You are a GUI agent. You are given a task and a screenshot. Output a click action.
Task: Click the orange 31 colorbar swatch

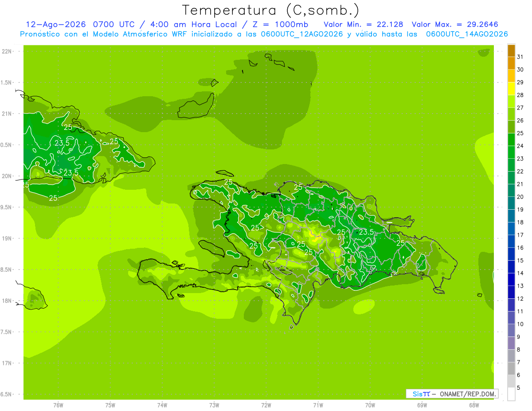pyautogui.click(x=511, y=51)
